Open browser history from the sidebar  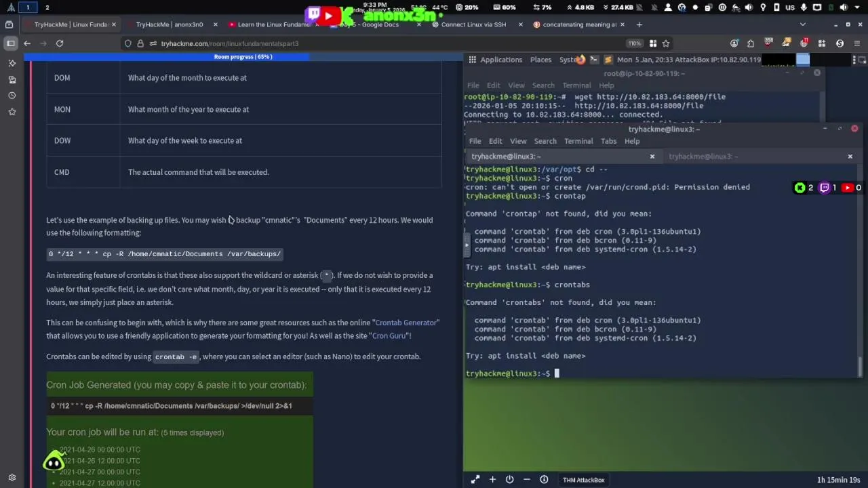click(x=12, y=96)
